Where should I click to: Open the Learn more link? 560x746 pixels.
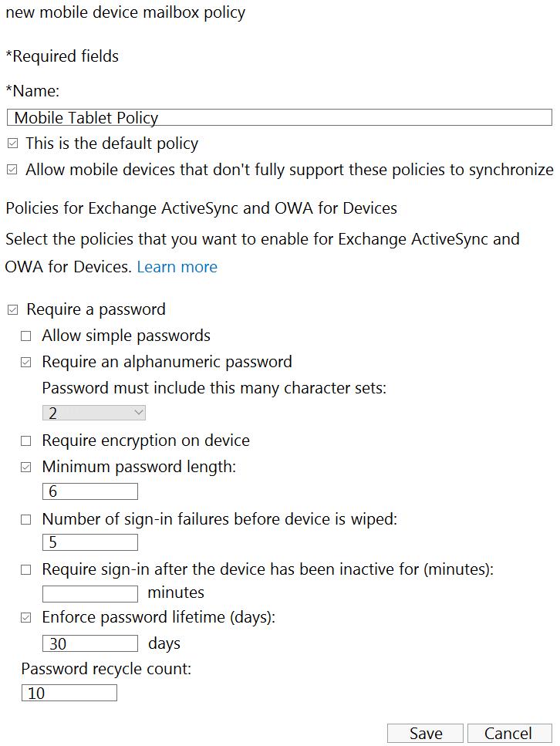point(177,267)
